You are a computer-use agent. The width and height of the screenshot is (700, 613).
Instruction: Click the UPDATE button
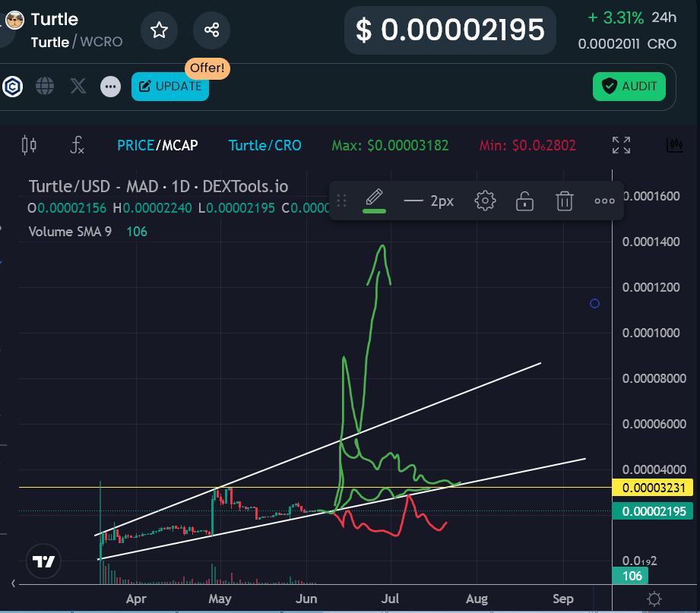pyautogui.click(x=170, y=87)
